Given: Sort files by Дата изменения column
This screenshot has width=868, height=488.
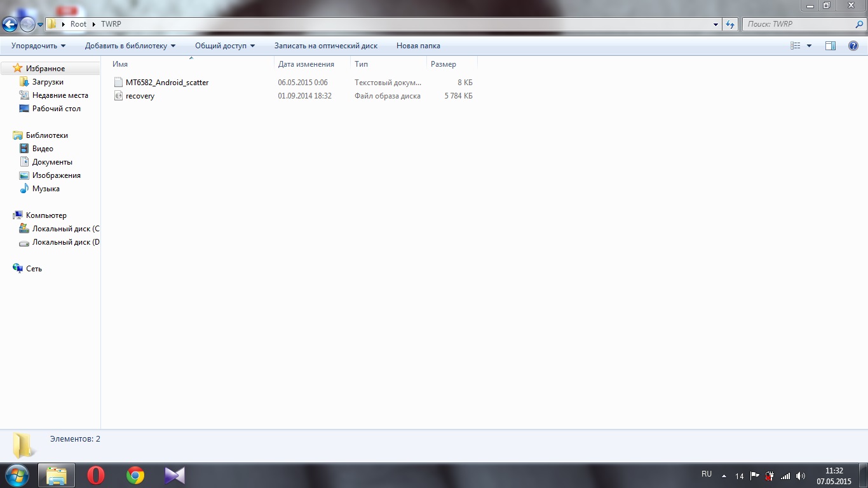Looking at the screenshot, I should coord(312,64).
